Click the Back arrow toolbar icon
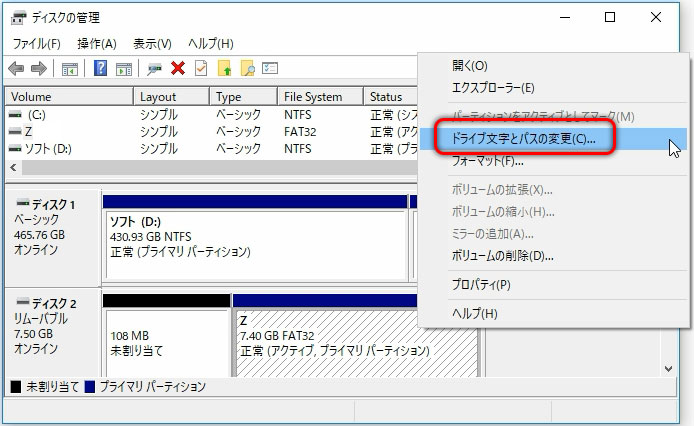 click(16, 69)
